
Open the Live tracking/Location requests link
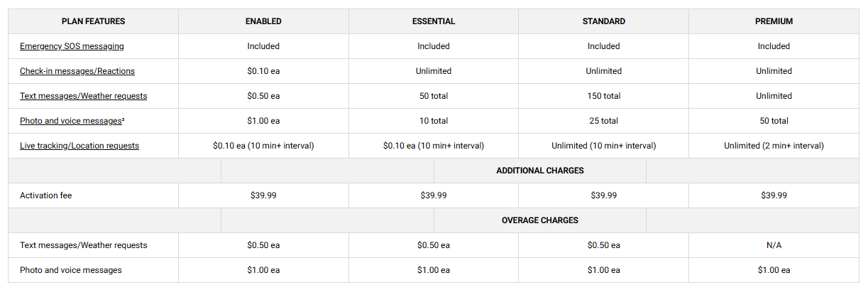click(x=79, y=146)
